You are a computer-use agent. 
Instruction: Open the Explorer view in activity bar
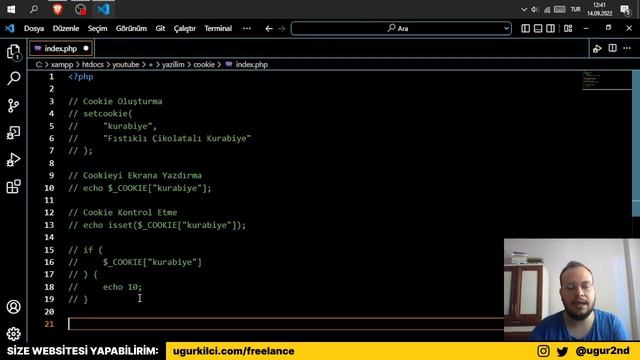(13, 52)
